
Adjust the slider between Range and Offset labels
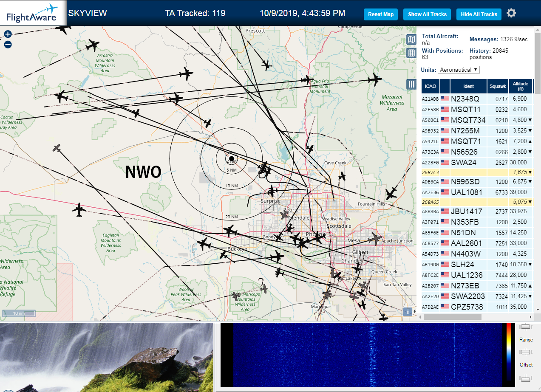526,352
